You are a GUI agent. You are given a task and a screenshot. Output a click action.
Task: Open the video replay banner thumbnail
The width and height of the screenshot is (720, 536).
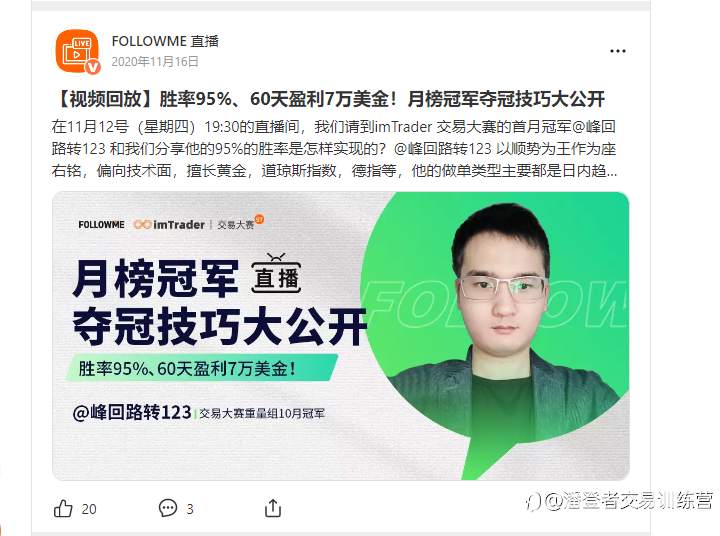(341, 336)
